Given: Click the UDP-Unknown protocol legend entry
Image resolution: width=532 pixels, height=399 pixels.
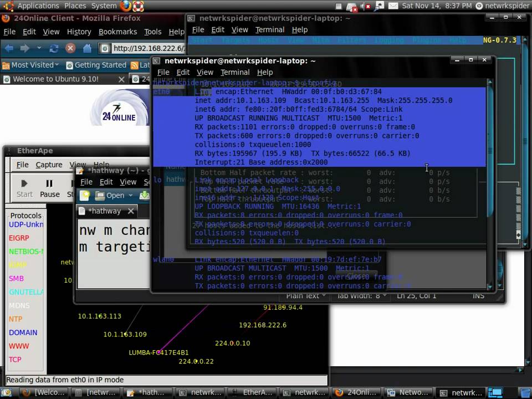Looking at the screenshot, I should pyautogui.click(x=26, y=224).
